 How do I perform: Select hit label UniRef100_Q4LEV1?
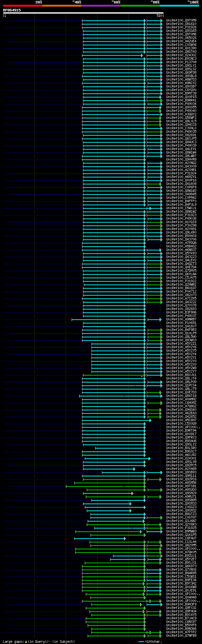pyautogui.click(x=181, y=149)
